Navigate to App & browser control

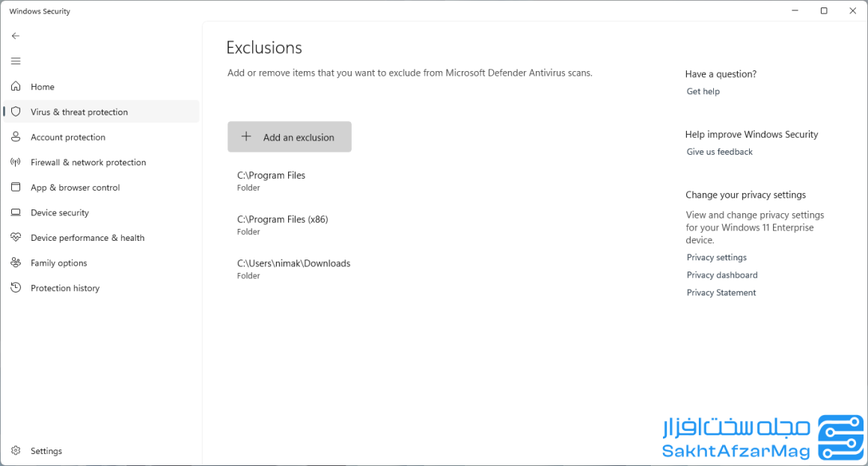[x=101, y=188]
